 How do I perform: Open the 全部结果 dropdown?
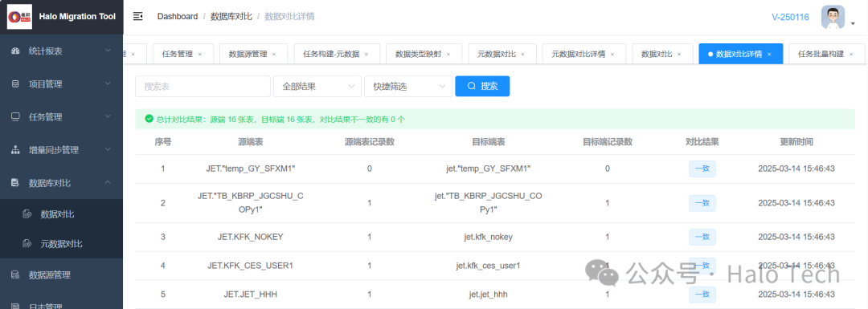coord(317,86)
